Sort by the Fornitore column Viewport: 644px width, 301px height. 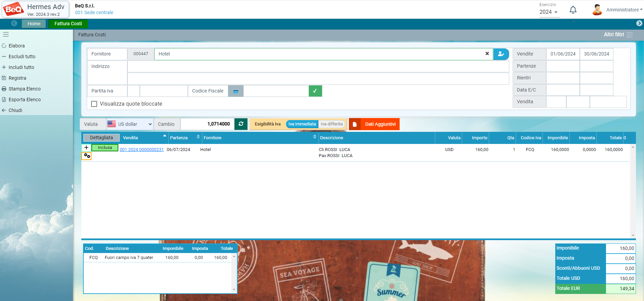[x=260, y=138]
